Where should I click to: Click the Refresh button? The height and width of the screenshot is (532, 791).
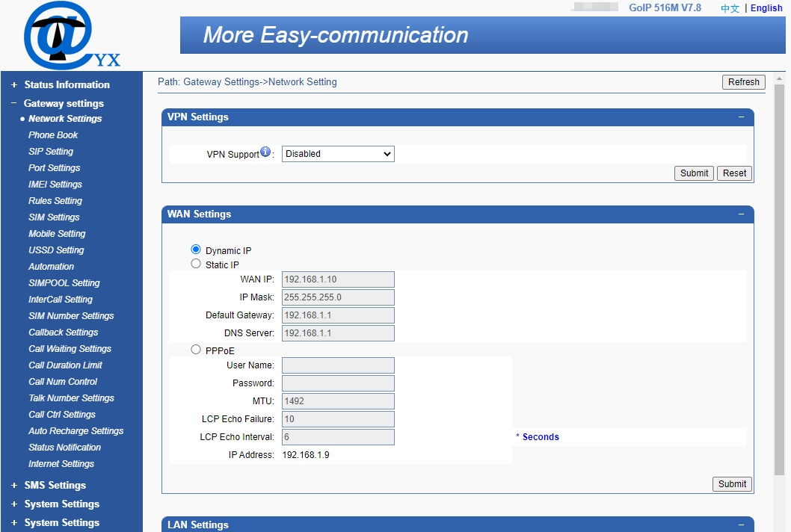[x=743, y=81]
